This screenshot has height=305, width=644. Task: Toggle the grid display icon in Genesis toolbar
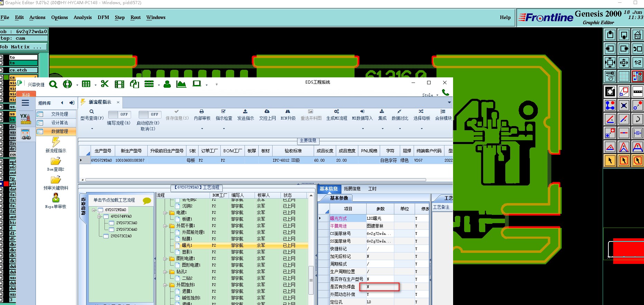[624, 76]
